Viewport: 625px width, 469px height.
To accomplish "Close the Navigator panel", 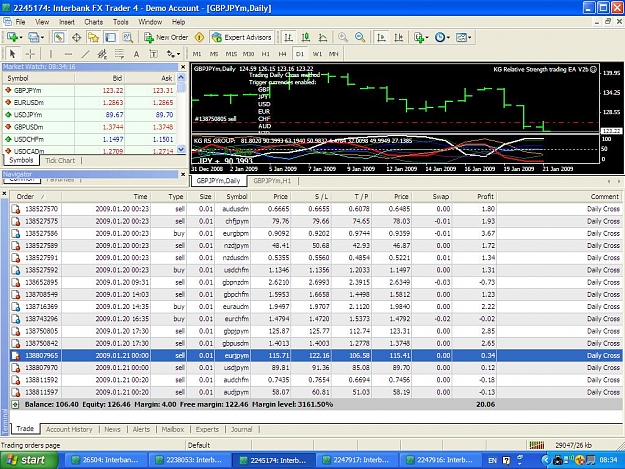I will (x=183, y=174).
